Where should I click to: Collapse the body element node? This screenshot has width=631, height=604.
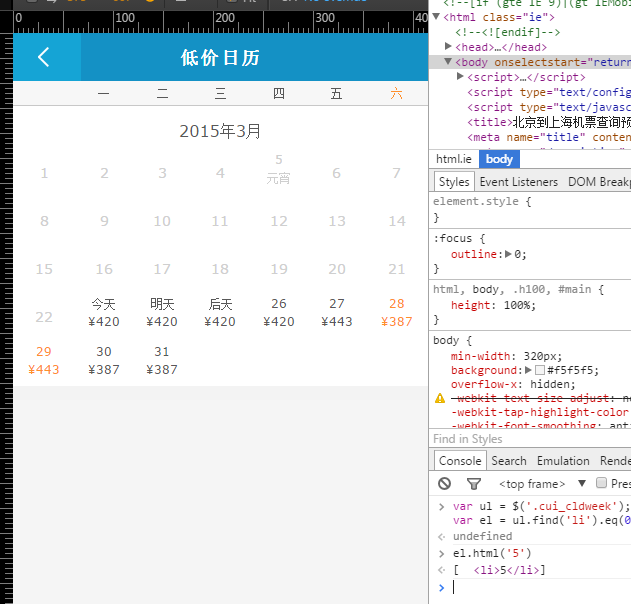[448, 62]
